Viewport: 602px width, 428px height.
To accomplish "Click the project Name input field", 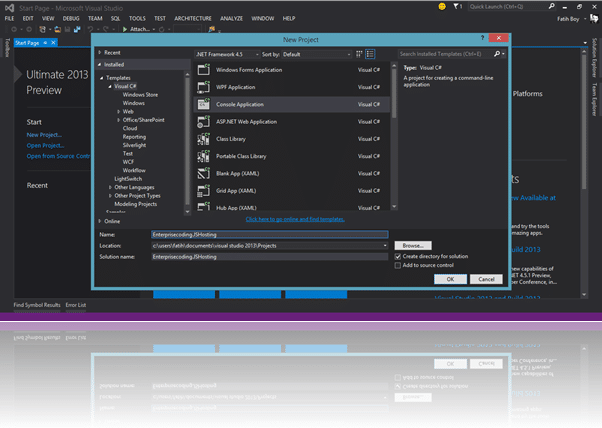I will [270, 235].
